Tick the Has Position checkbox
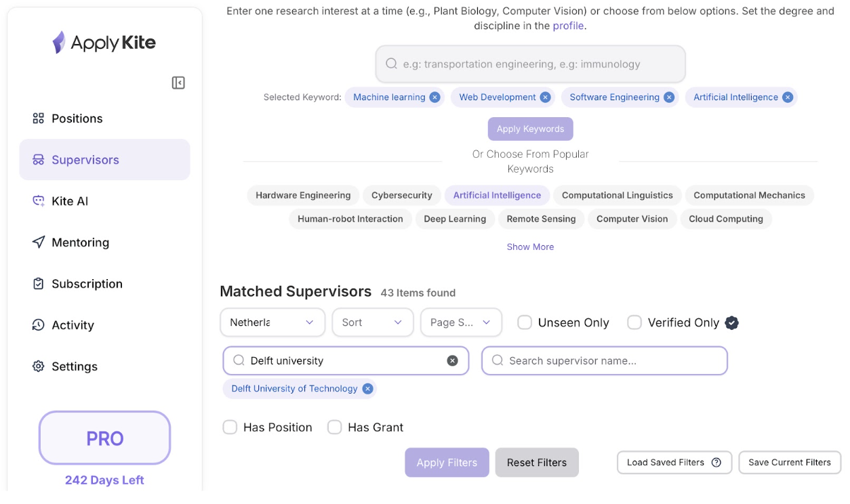Screen dimensions: 850x504 230,427
